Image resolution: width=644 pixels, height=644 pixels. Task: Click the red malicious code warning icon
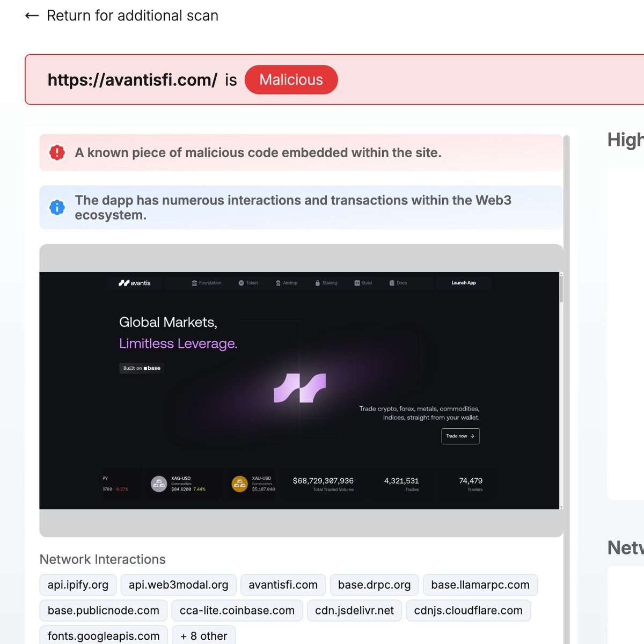click(57, 152)
